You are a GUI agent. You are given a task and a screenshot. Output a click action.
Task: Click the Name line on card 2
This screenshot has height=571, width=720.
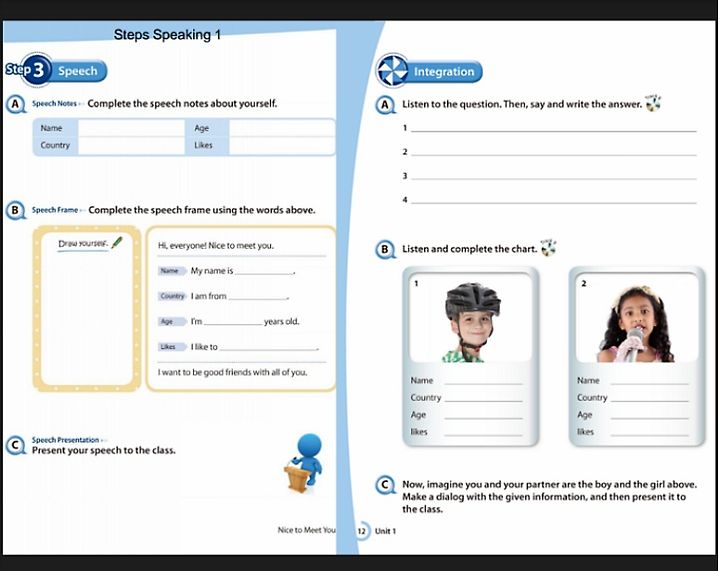pyautogui.click(x=650, y=381)
